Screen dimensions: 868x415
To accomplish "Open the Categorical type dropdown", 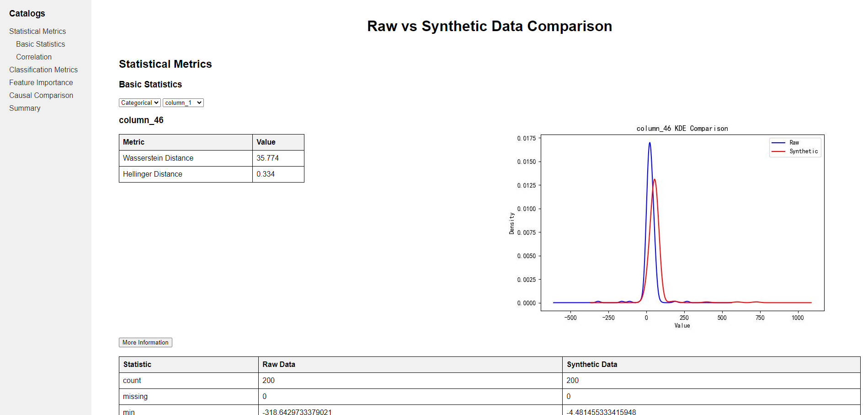I will 140,102.
